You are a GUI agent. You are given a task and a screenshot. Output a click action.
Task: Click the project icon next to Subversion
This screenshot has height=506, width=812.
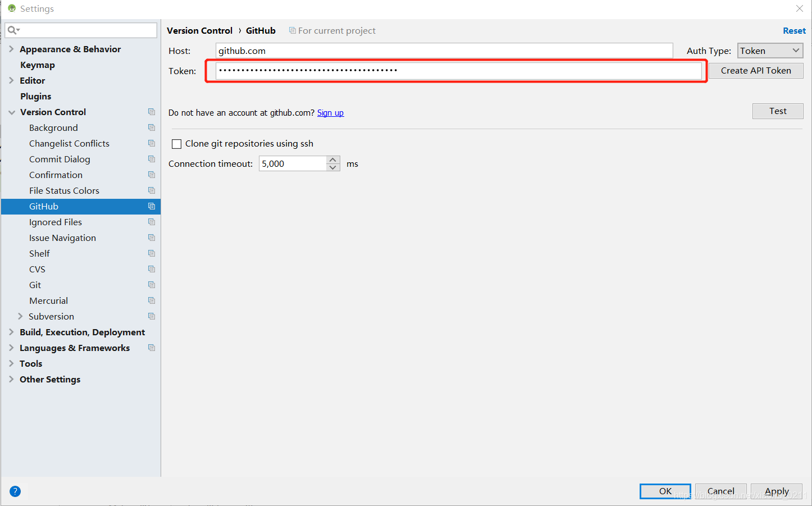coord(152,316)
